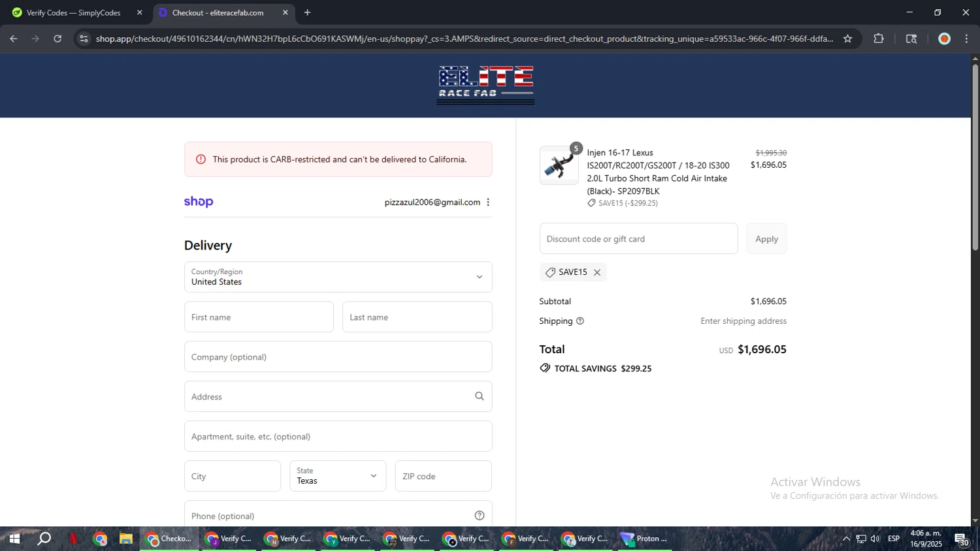Open Windows taskbar search

click(x=44, y=539)
